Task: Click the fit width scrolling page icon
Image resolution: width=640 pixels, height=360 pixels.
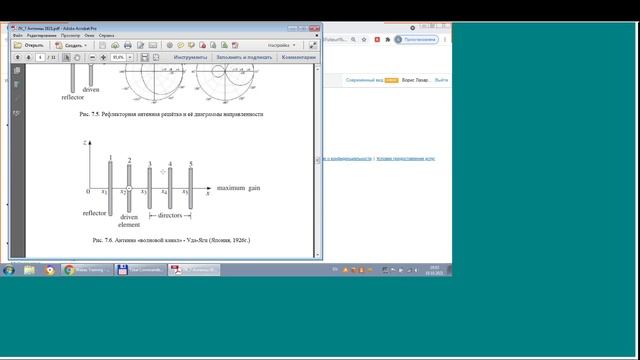Action: click(x=145, y=58)
